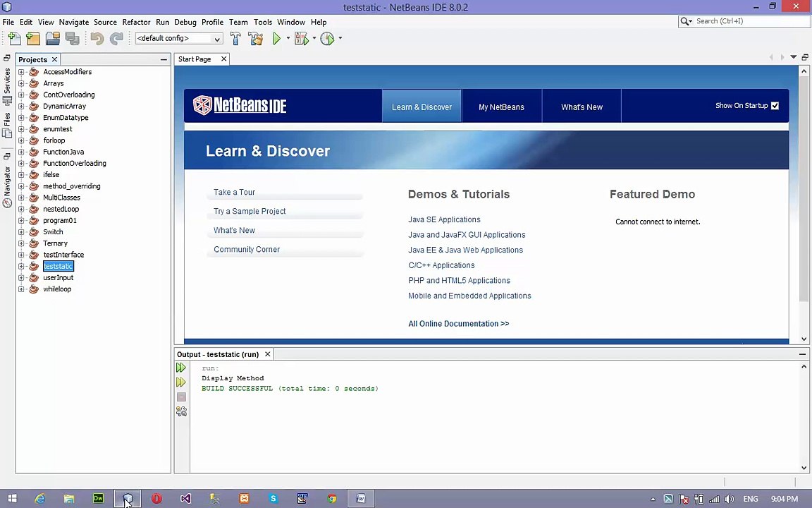Click the Undo toolbar icon
Screen dimensions: 812x508
[x=97, y=38]
